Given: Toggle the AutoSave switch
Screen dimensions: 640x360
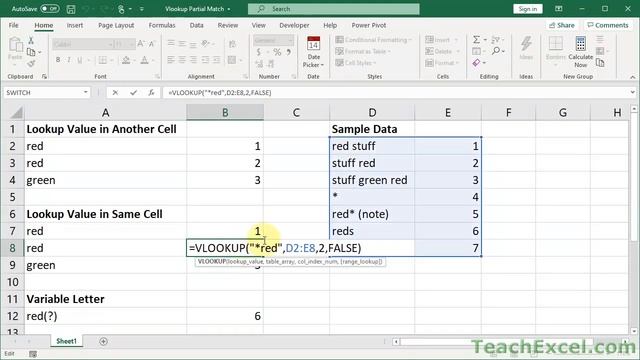Looking at the screenshot, I should [49, 9].
